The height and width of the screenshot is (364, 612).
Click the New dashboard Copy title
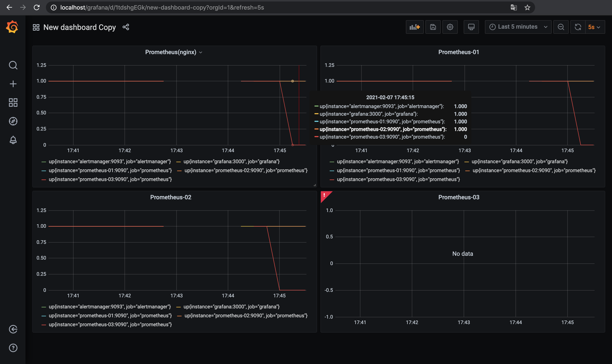click(x=79, y=27)
